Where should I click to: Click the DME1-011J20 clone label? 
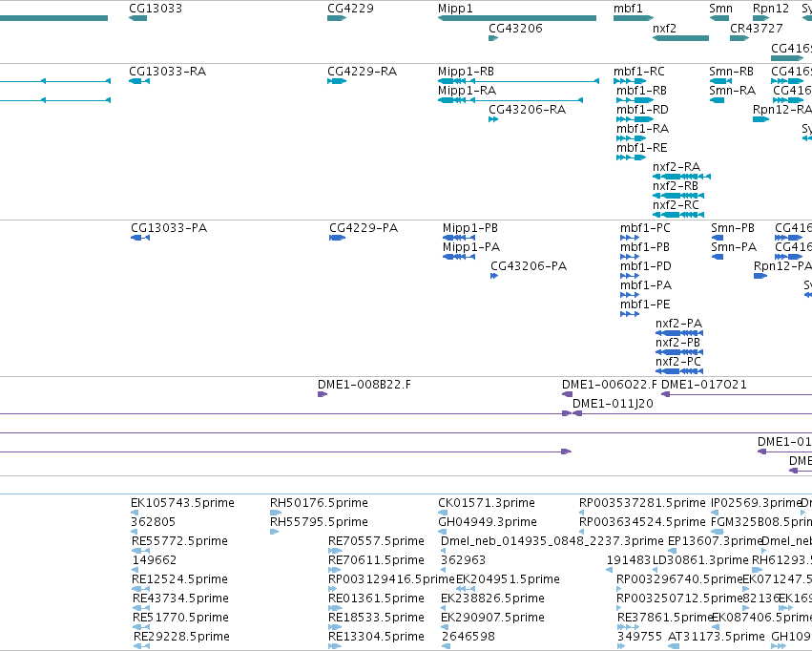pyautogui.click(x=613, y=404)
